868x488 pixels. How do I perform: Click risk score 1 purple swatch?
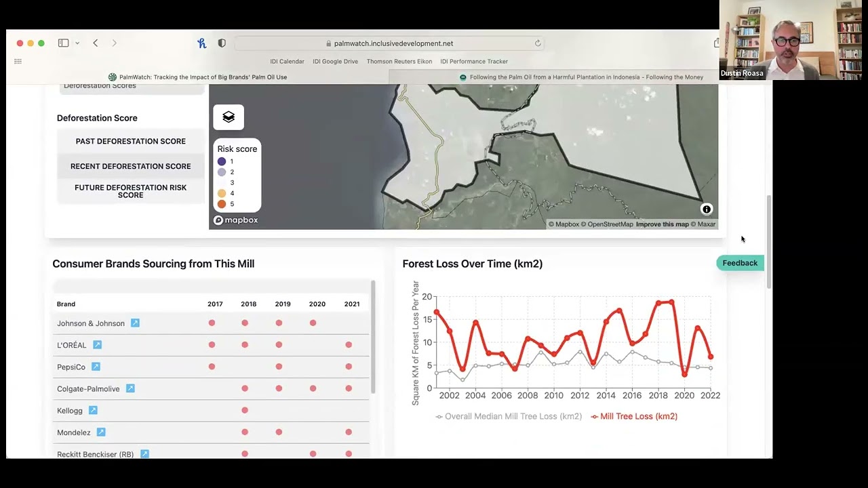coord(222,161)
